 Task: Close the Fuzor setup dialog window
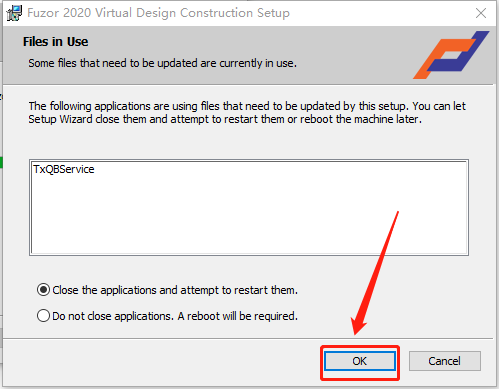coord(481,13)
